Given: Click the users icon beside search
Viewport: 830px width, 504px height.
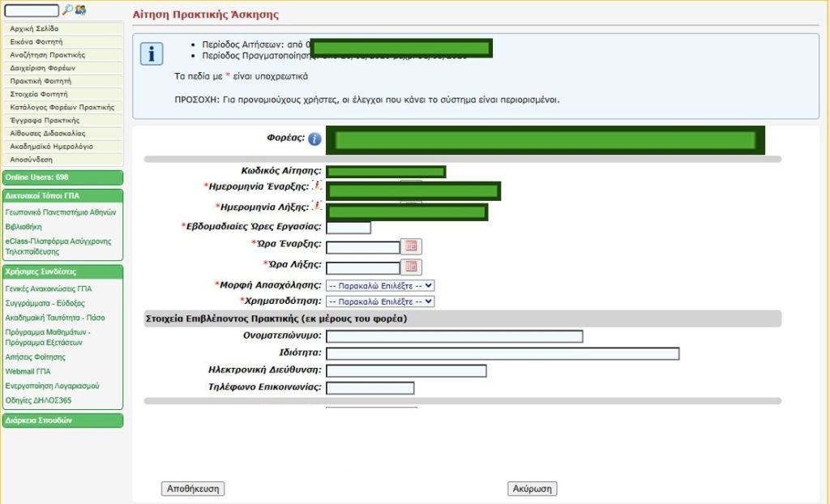Looking at the screenshot, I should coord(81,10).
